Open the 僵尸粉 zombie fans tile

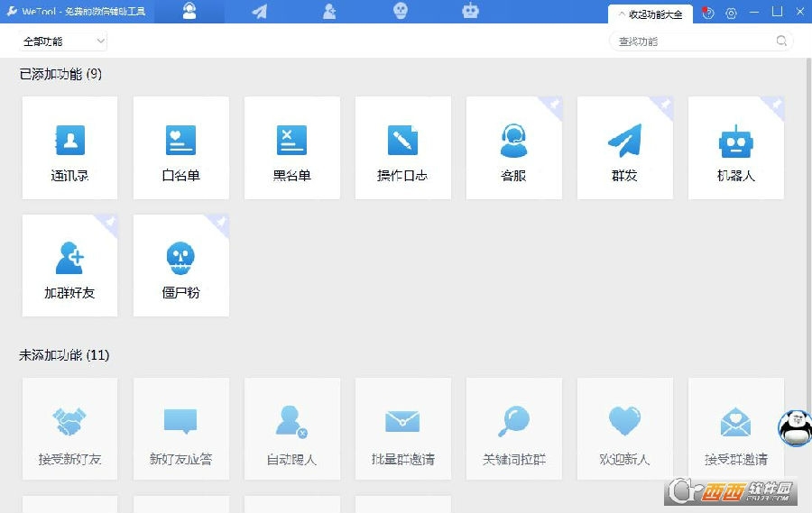[180, 265]
